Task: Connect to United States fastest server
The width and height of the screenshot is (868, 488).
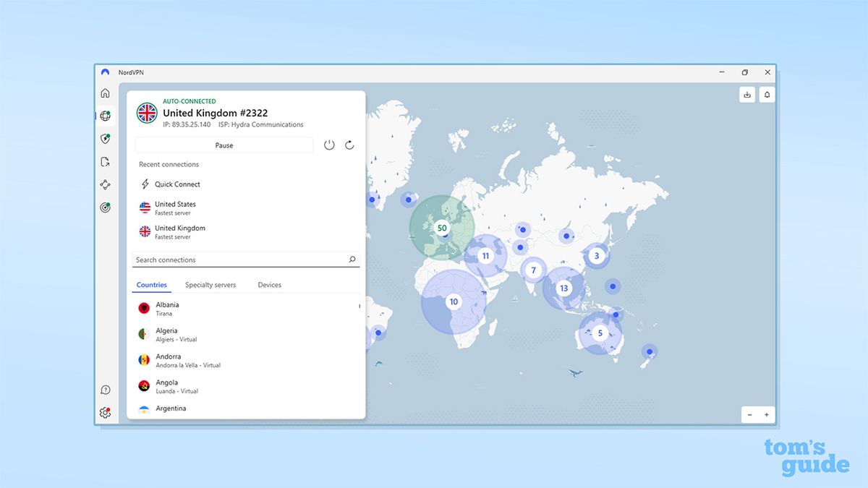Action: (x=246, y=208)
